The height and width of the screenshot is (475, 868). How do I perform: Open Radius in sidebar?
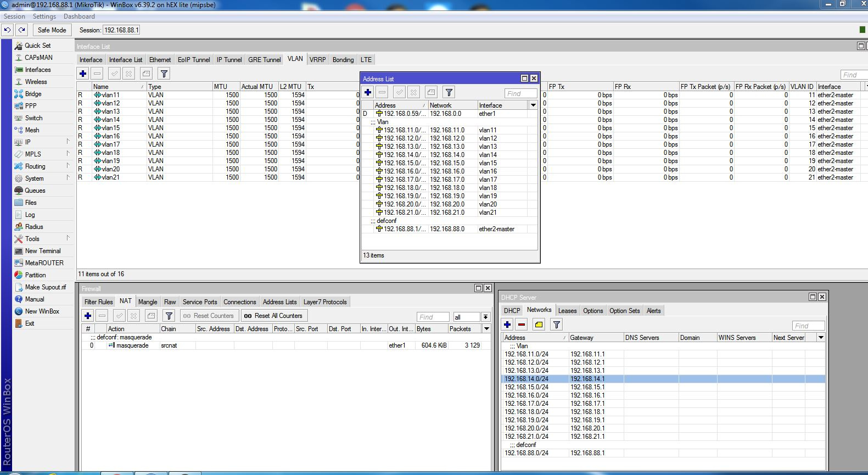click(33, 227)
